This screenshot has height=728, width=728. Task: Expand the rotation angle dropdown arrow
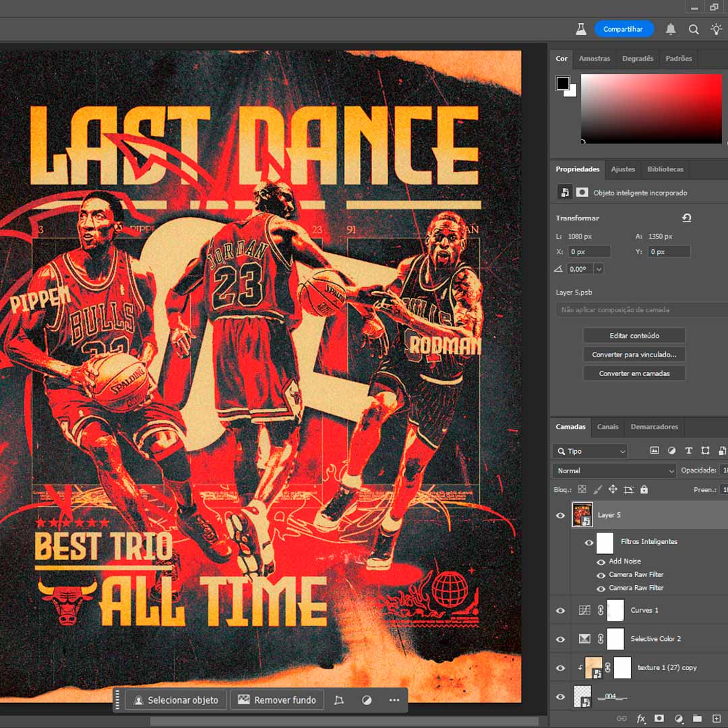[x=599, y=269]
